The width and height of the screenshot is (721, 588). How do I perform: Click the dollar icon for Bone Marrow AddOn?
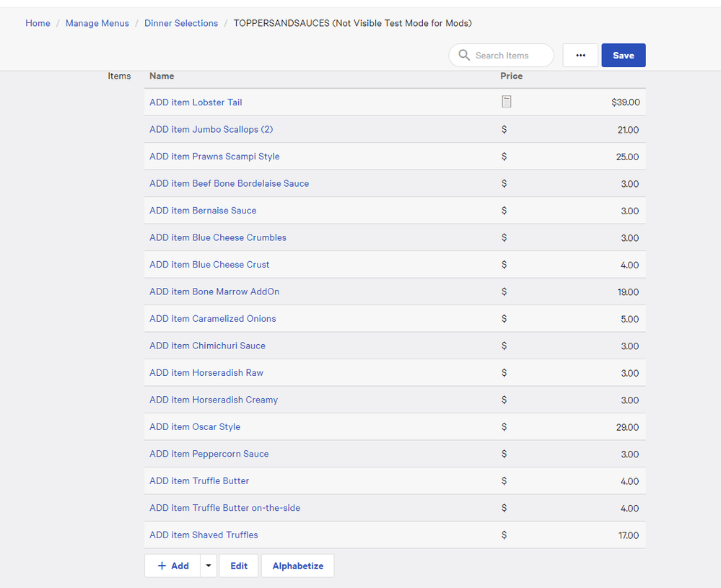(504, 292)
